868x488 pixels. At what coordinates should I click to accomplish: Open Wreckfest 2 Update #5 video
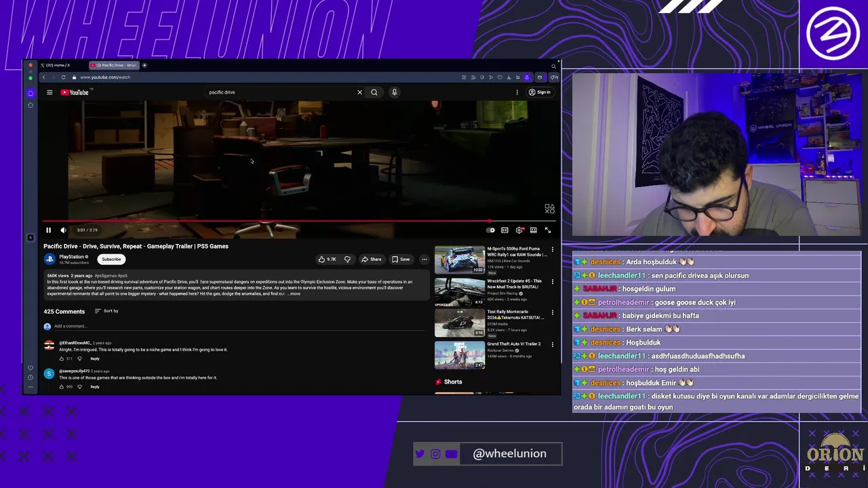pyautogui.click(x=460, y=291)
